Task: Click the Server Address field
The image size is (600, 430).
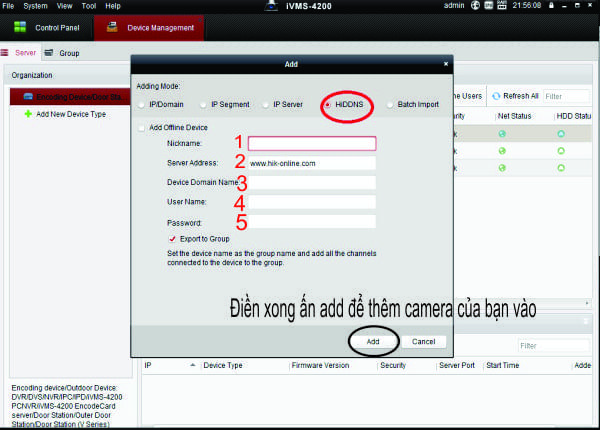Action: 312,163
